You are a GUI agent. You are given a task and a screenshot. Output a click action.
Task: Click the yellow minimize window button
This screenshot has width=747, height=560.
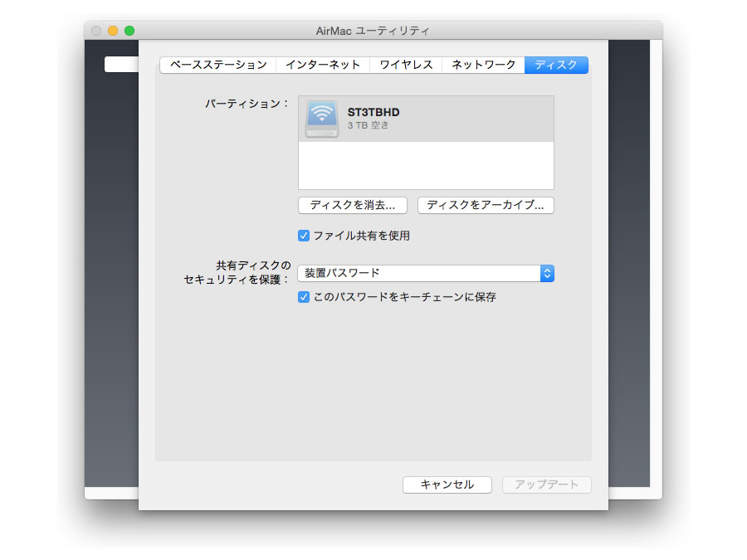coord(113,31)
